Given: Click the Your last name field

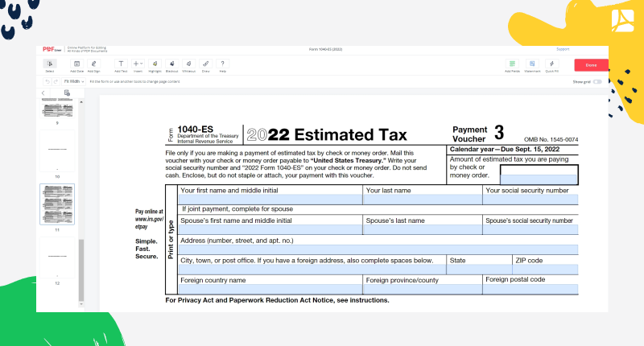Looking at the screenshot, I should [x=423, y=200].
